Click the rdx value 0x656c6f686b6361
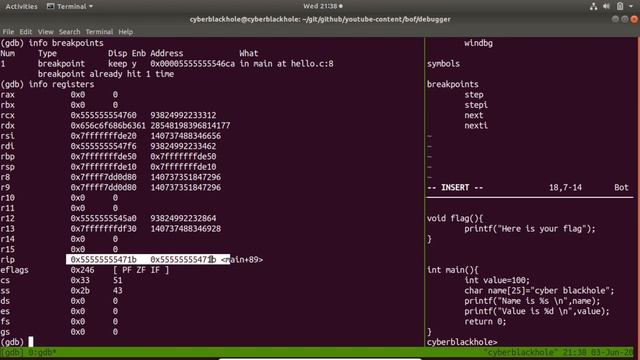The width and height of the screenshot is (640, 360). pyautogui.click(x=108, y=125)
